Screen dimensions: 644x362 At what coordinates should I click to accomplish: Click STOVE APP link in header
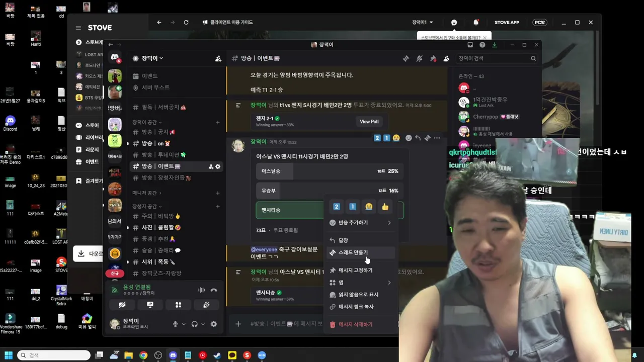[x=507, y=22]
